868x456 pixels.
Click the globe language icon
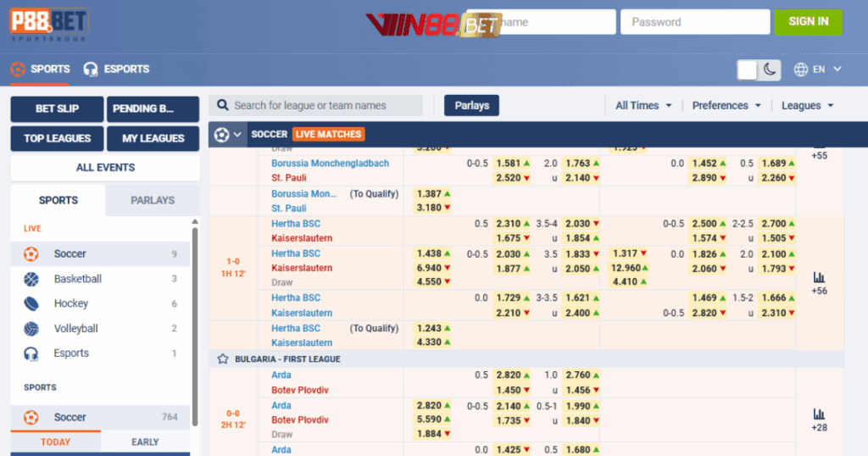click(x=800, y=70)
